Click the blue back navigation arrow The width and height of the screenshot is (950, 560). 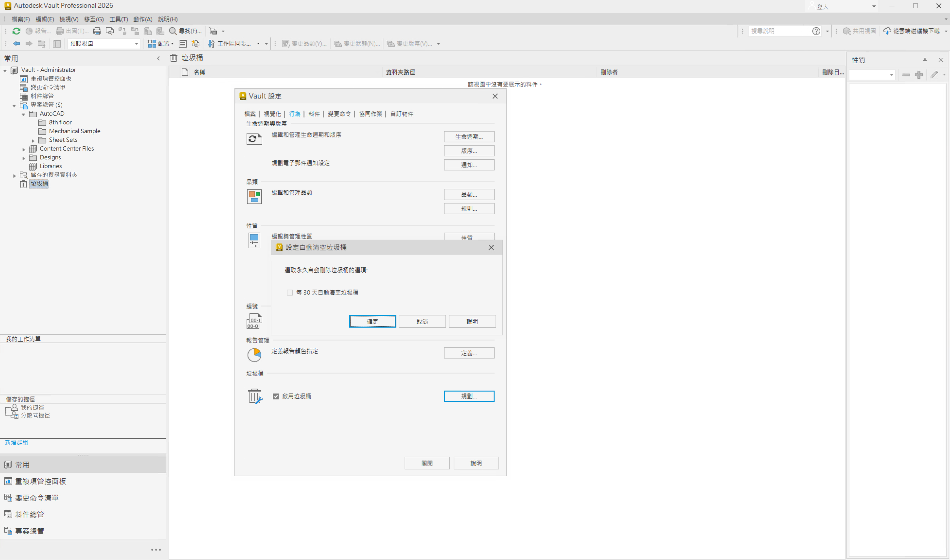coord(16,43)
